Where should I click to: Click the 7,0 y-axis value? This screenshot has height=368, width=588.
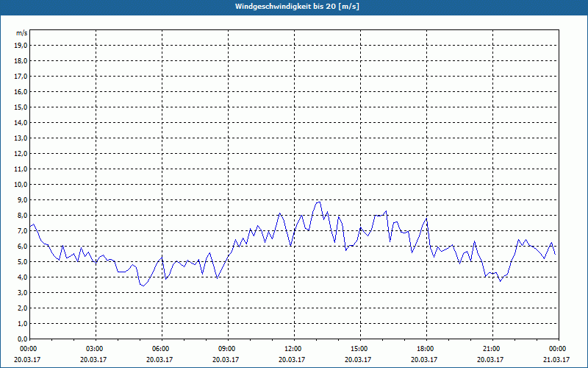[x=22, y=230]
